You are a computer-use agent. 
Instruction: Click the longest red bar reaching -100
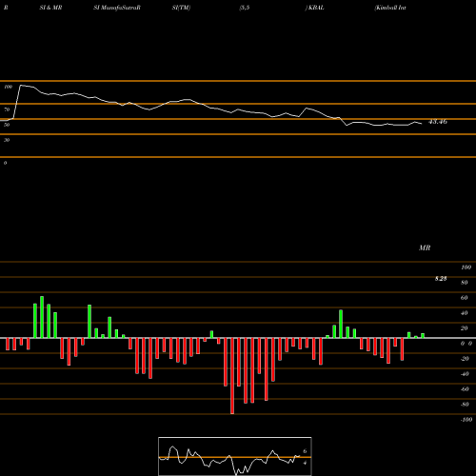(232, 376)
